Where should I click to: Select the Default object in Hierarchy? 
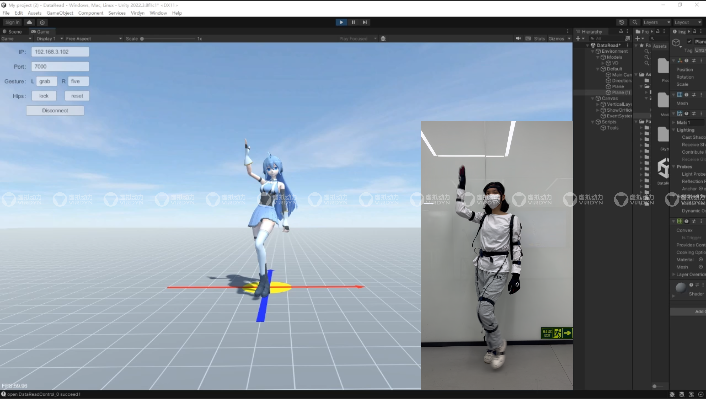(614, 69)
